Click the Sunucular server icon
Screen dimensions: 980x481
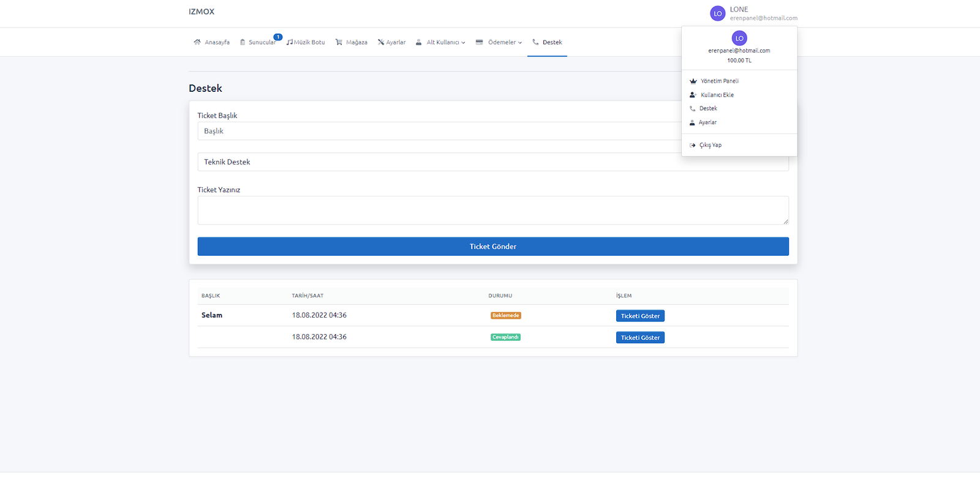(x=243, y=42)
